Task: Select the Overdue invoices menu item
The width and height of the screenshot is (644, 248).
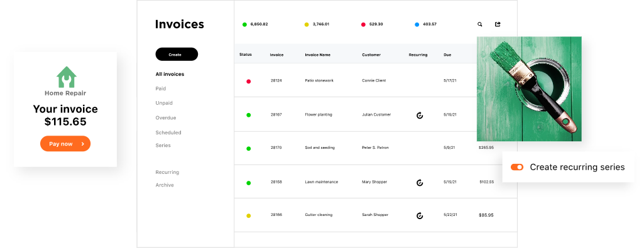Action: pyautogui.click(x=165, y=118)
